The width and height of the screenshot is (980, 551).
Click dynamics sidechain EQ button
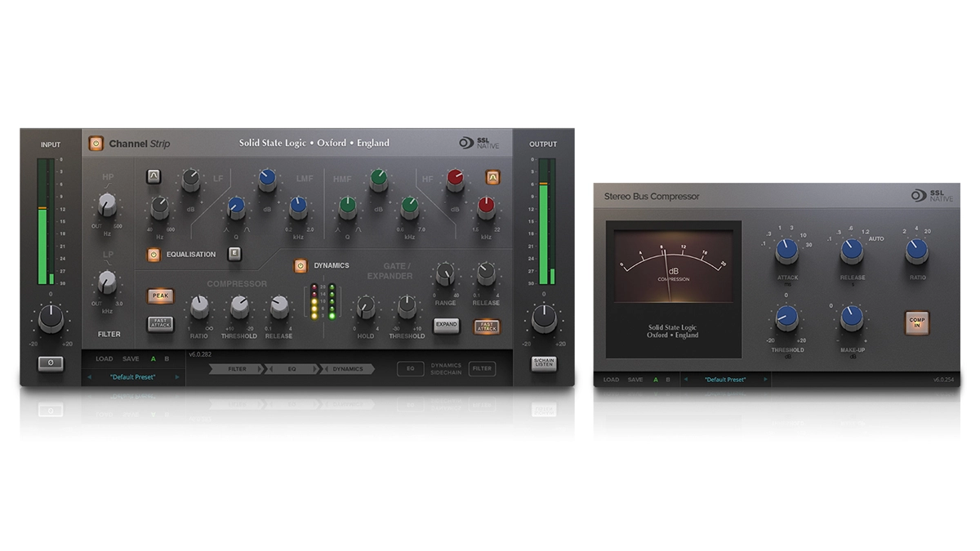click(x=410, y=369)
